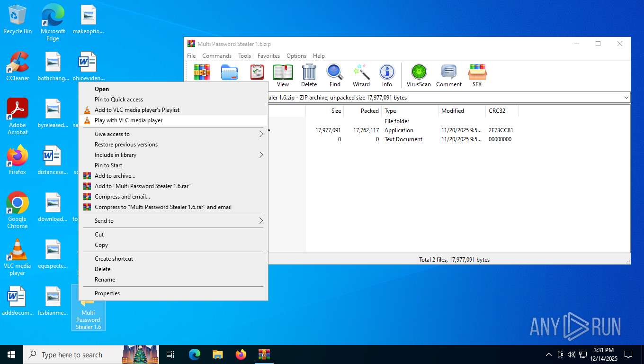Show archive Info in WinRAR toolbar
Image resolution: width=644 pixels, height=364 pixels.
tap(387, 76)
